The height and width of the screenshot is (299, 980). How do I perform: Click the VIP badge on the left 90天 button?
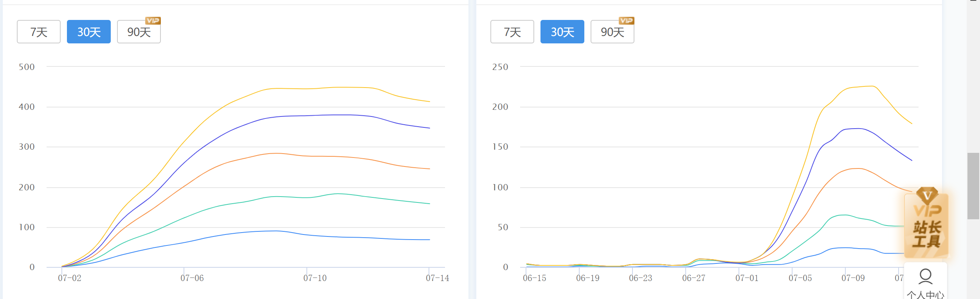(153, 21)
